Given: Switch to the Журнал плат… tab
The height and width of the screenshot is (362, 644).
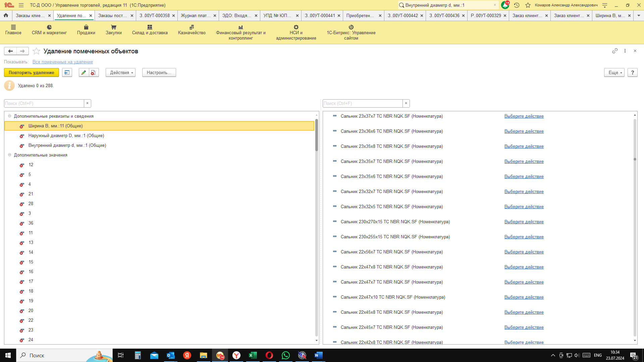Looking at the screenshot, I should pyautogui.click(x=196, y=15).
